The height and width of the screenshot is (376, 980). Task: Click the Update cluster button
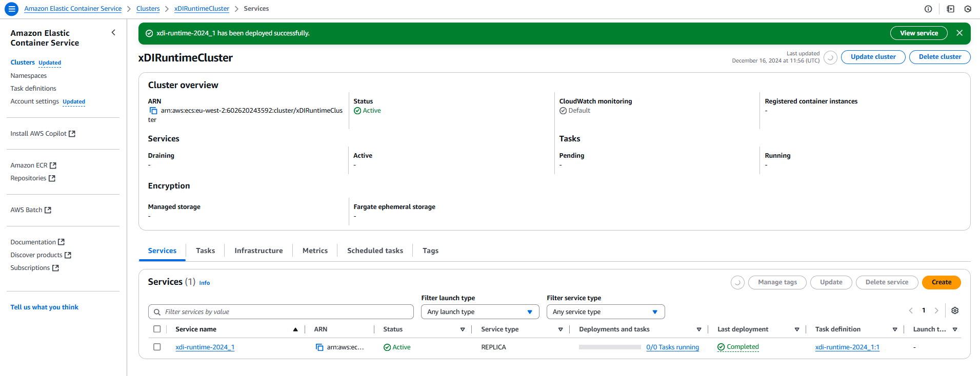tap(873, 57)
